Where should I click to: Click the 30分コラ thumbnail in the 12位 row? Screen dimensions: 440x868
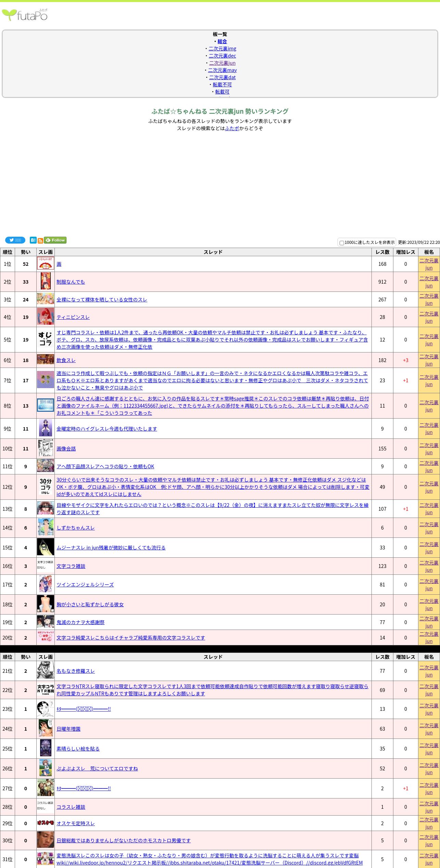click(46, 486)
